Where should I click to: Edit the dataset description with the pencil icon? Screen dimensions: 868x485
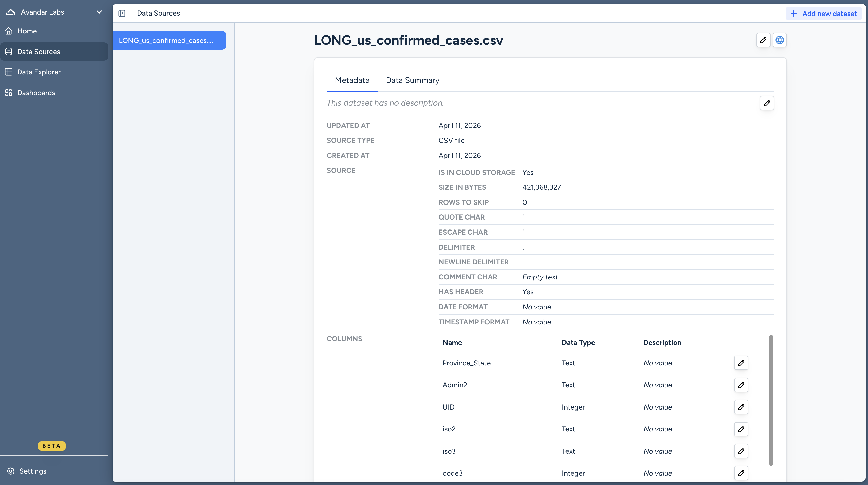coord(767,103)
